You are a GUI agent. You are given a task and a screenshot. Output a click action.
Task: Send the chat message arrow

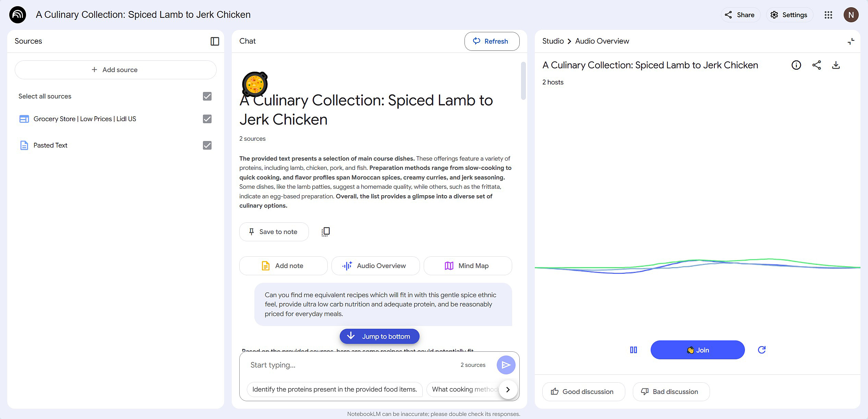coord(506,365)
